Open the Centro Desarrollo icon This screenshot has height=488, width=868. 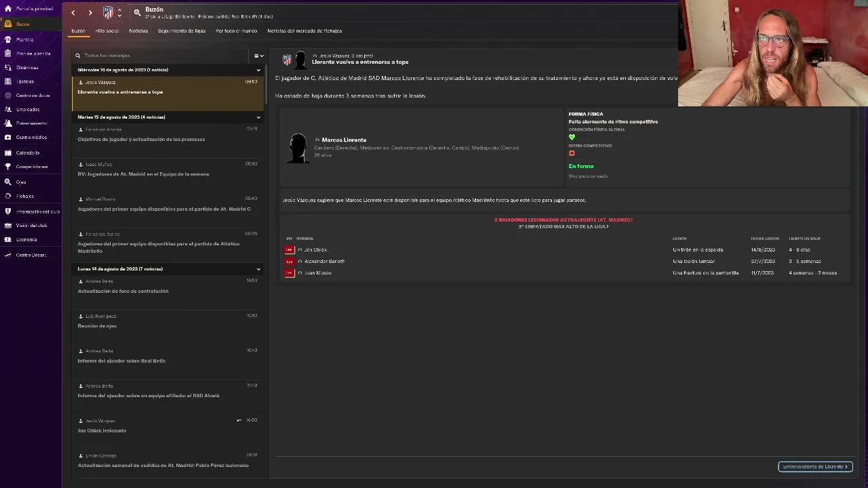coord(7,255)
